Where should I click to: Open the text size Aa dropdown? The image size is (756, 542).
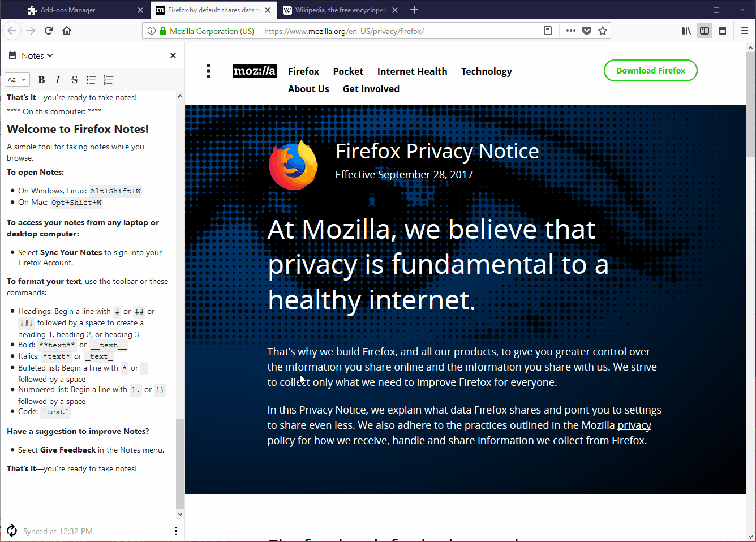pyautogui.click(x=17, y=80)
